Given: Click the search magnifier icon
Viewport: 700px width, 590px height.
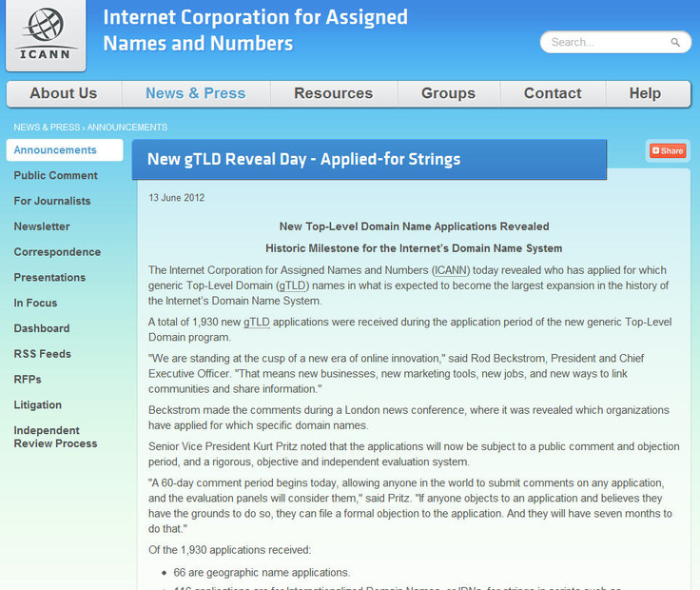Looking at the screenshot, I should coord(675,43).
